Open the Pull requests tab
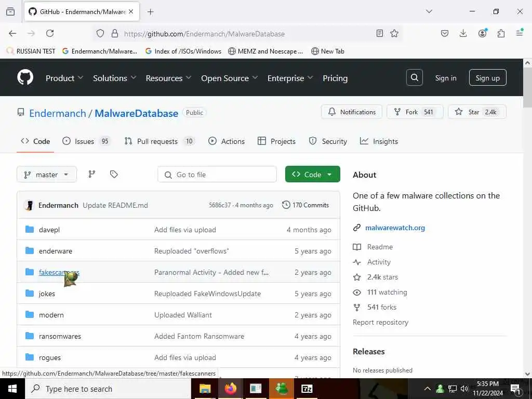 [x=159, y=141]
